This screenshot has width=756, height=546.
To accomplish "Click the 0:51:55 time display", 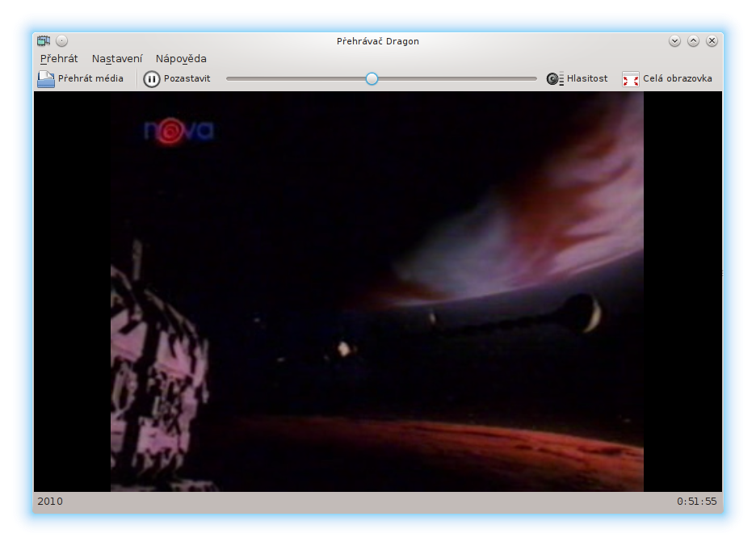I will [697, 502].
